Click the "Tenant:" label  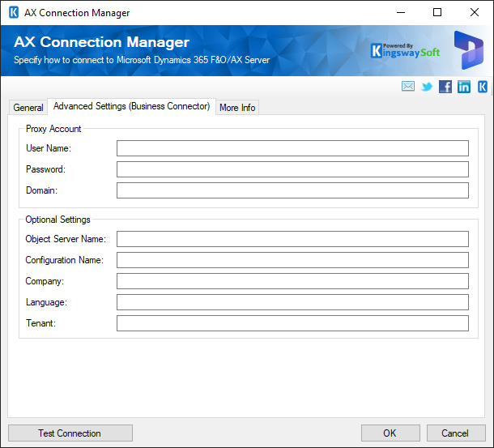pos(41,323)
